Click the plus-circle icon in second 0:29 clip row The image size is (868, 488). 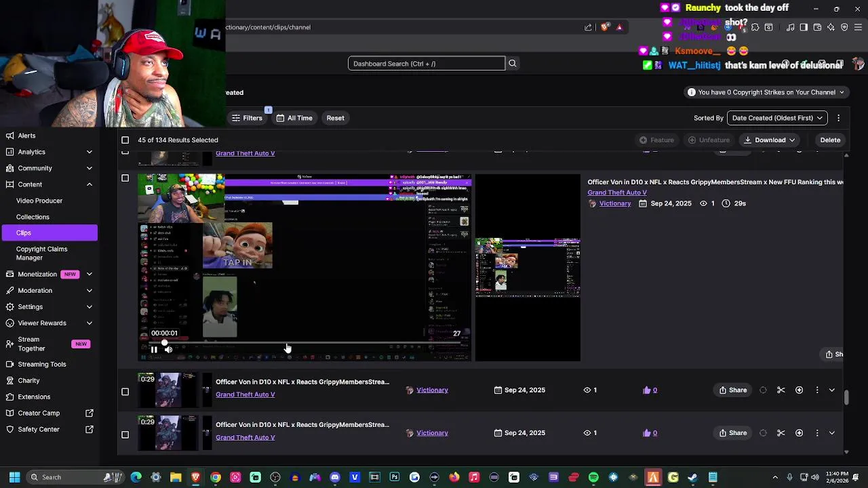[x=800, y=433]
